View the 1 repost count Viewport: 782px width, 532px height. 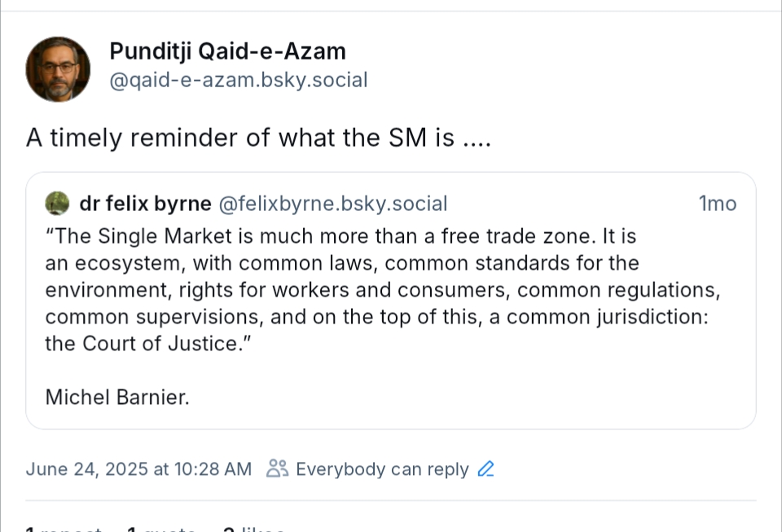click(64, 530)
